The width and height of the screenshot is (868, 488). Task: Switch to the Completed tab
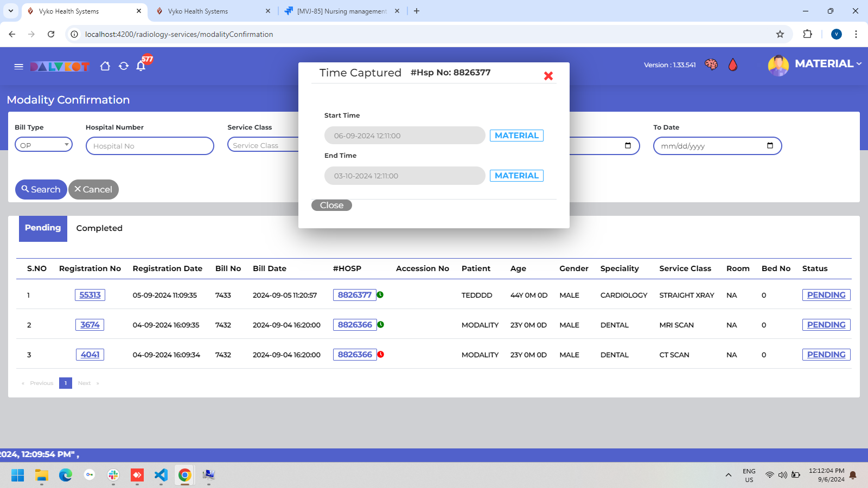[x=99, y=228]
